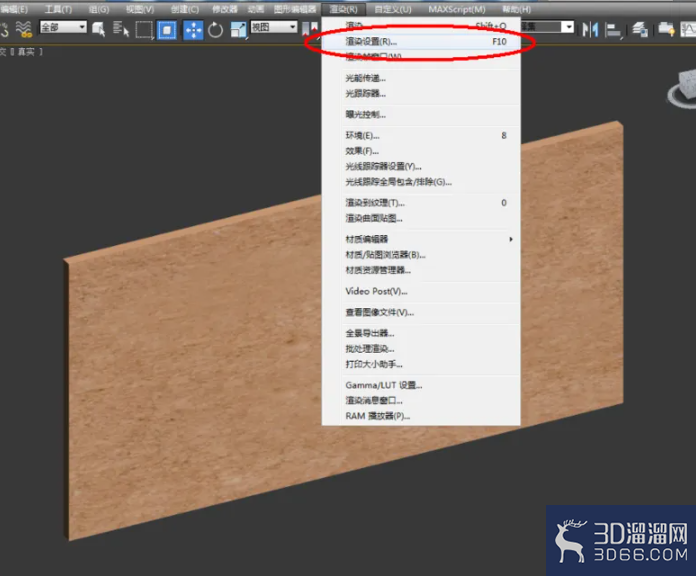This screenshot has height=576, width=696.
Task: Click the unlink selection icon at toolbar start
Action: point(4,29)
